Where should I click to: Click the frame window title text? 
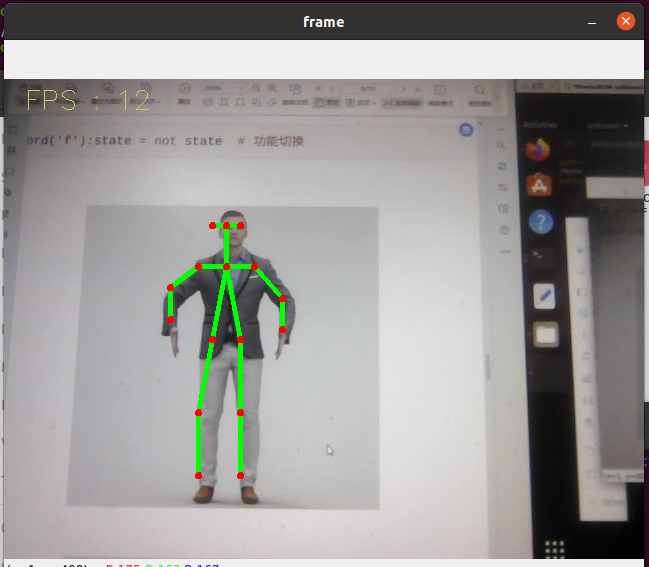click(324, 22)
